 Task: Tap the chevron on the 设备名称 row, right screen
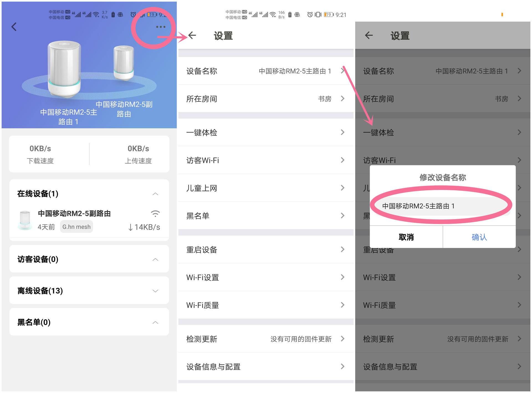coord(520,71)
